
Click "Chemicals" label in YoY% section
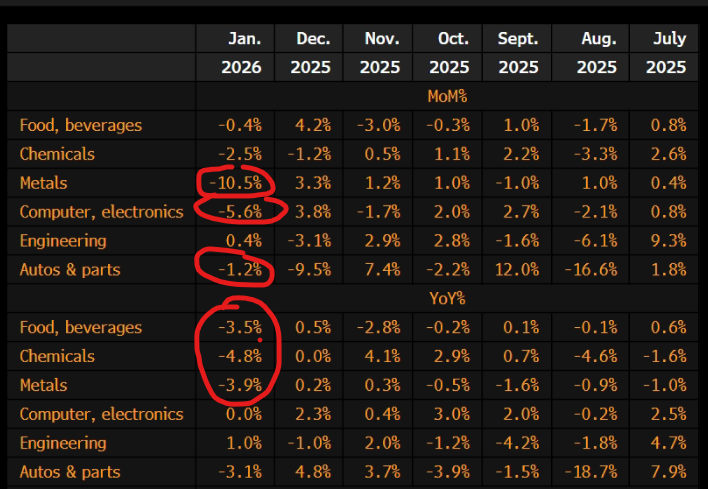57,356
